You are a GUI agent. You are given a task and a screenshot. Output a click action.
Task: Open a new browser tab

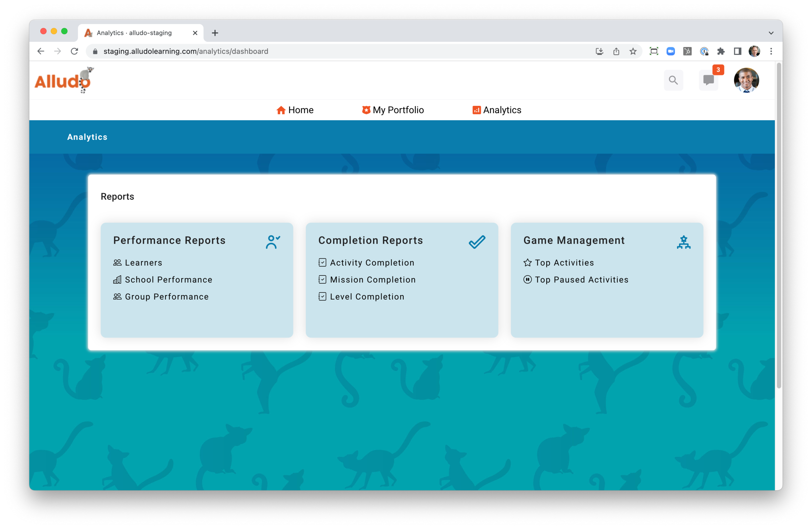pyautogui.click(x=215, y=33)
